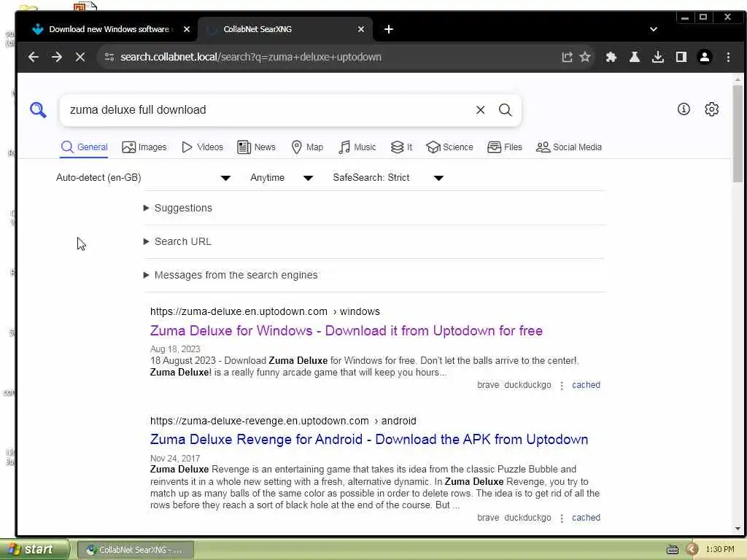
Task: Open Zuma Deluxe Revenge for Android result
Action: [x=369, y=440]
